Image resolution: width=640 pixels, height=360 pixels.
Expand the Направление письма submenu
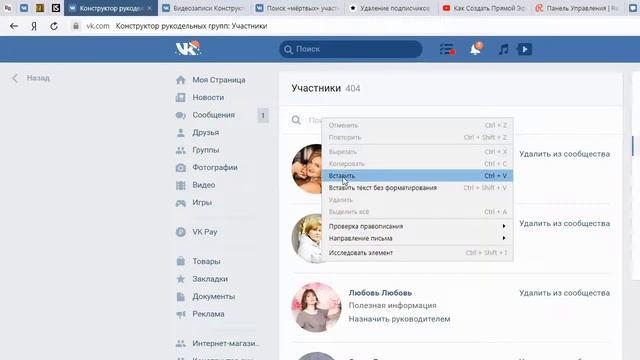click(x=417, y=238)
